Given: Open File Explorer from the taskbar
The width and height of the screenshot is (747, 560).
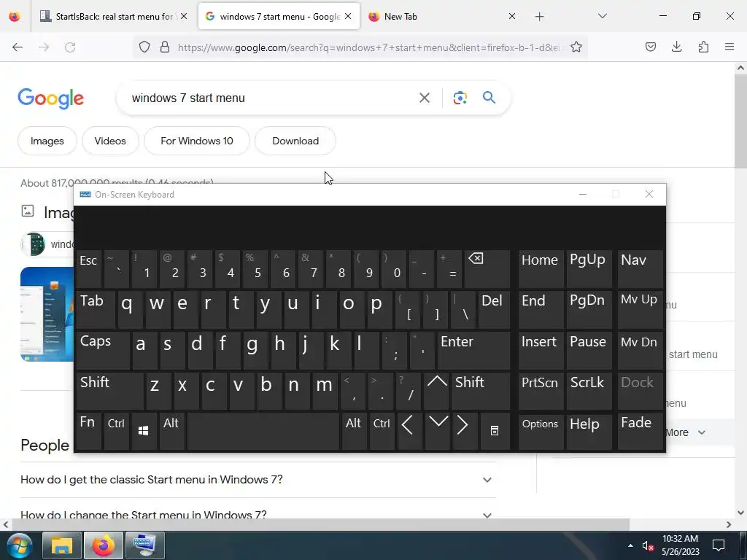Looking at the screenshot, I should point(62,545).
